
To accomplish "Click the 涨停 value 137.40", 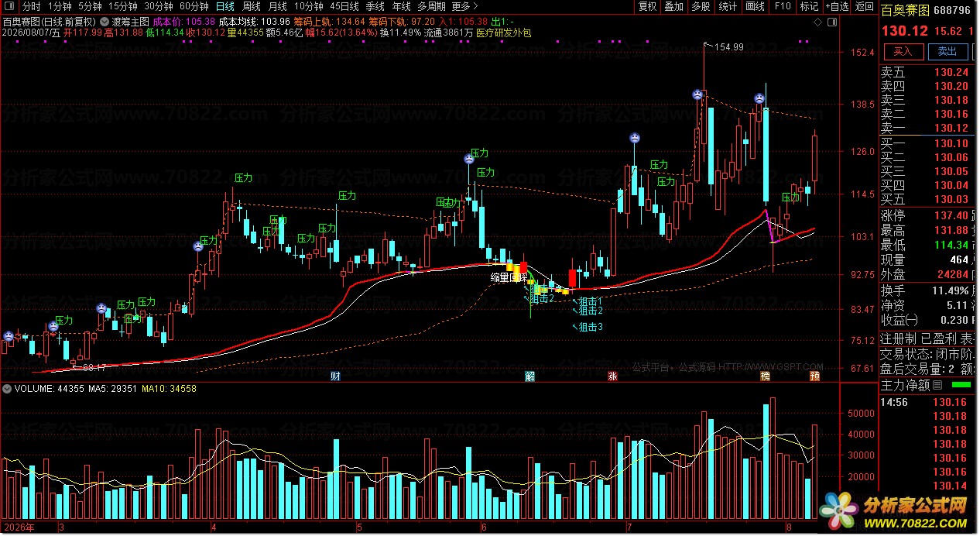I will tap(951, 215).
